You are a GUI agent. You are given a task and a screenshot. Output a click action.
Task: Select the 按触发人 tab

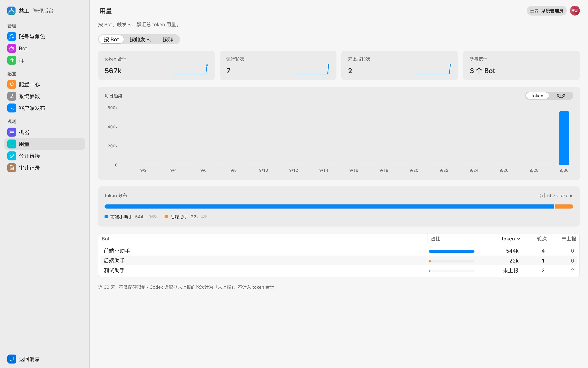click(x=140, y=39)
